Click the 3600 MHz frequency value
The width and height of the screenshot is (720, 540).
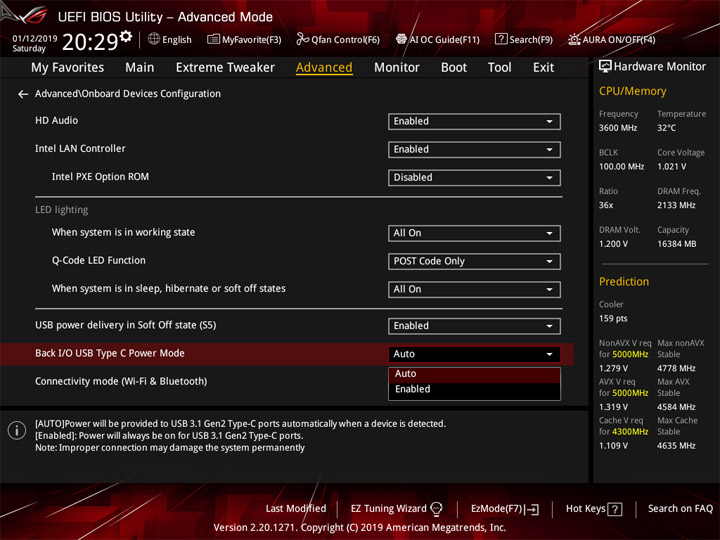[x=618, y=128]
